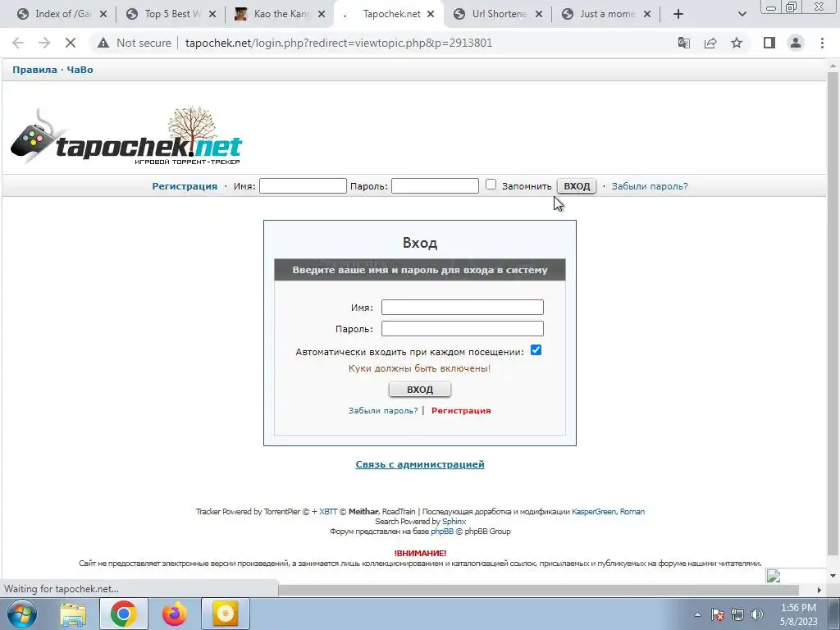Click the top bar ВХОД button

577,186
